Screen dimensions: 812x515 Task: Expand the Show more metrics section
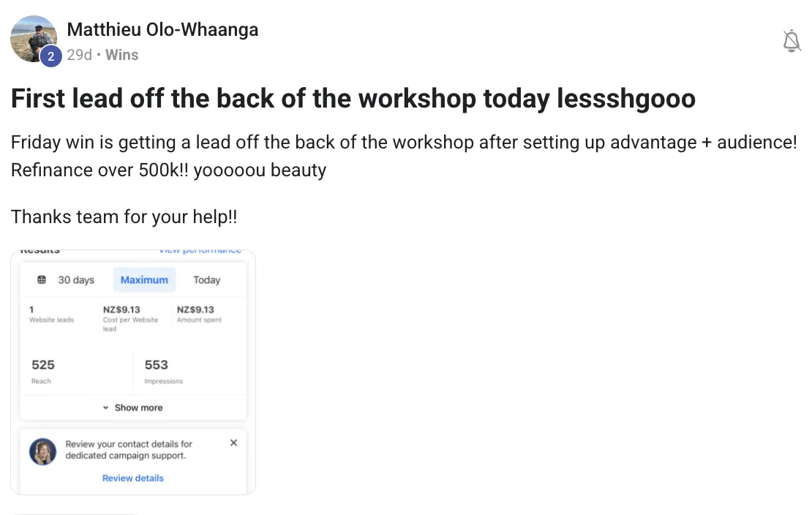pos(133,407)
